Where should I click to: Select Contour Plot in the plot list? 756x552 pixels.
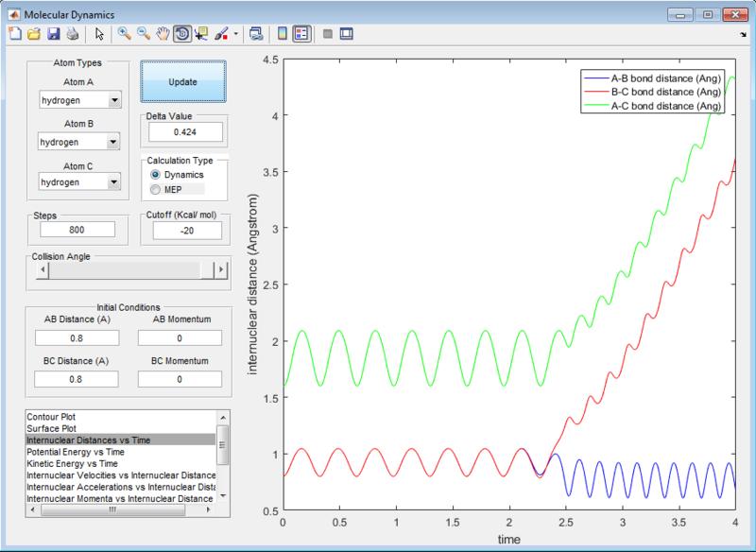57,417
